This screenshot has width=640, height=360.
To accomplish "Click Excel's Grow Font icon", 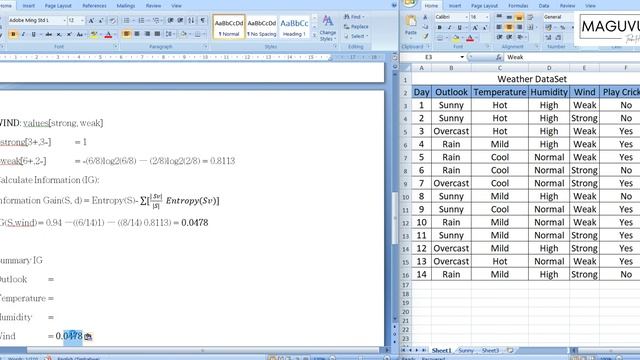I will pyautogui.click(x=475, y=28).
